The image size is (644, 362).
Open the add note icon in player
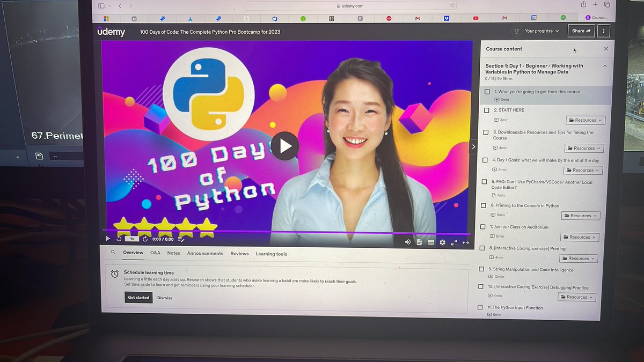click(181, 239)
